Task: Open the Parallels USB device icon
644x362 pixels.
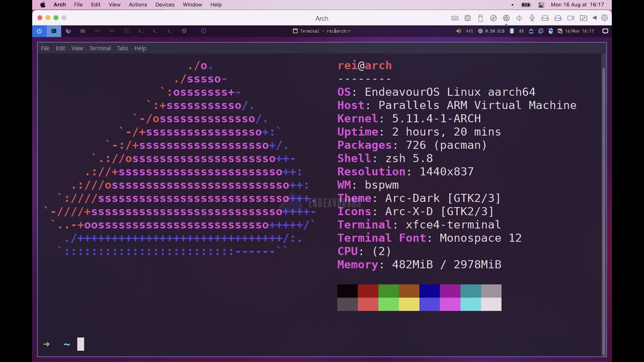Action: pyautogui.click(x=480, y=18)
